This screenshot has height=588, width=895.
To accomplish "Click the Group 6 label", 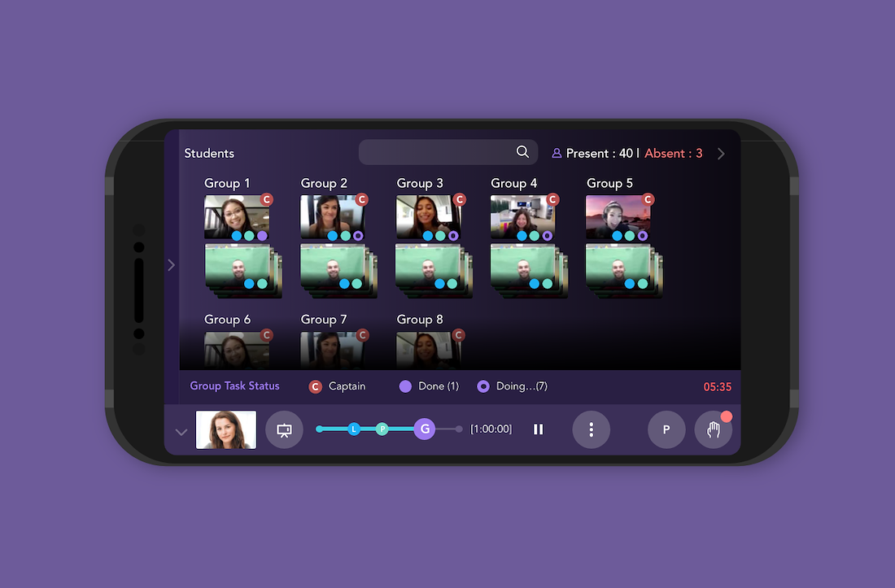I will 227,320.
